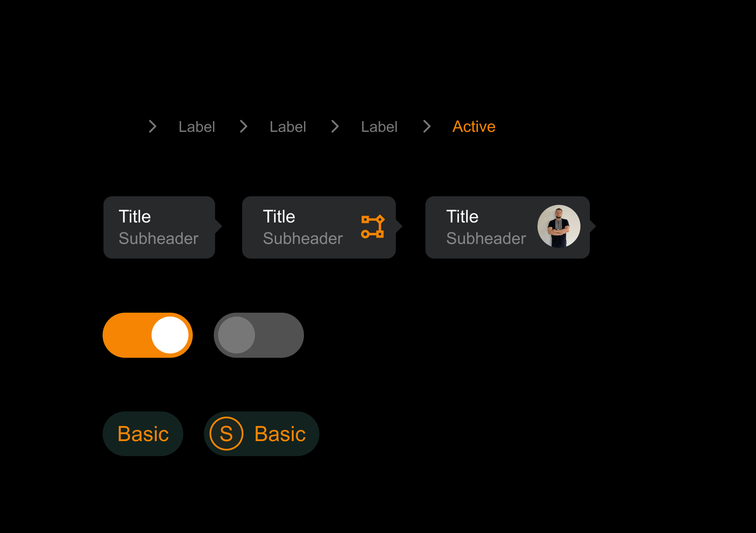Image resolution: width=756 pixels, height=533 pixels.
Task: Open the first Label breadcrumb
Action: tap(197, 127)
